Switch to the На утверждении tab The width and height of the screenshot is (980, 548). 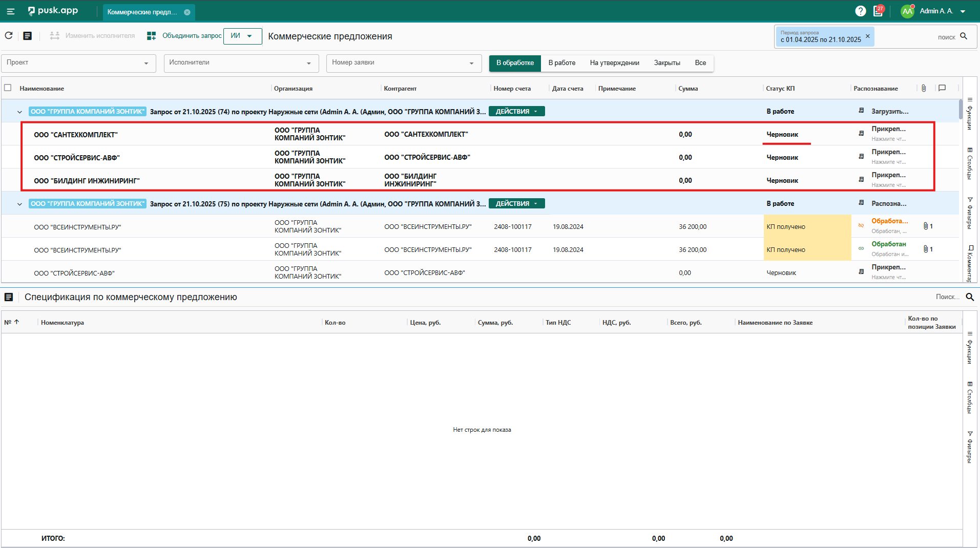pos(614,63)
